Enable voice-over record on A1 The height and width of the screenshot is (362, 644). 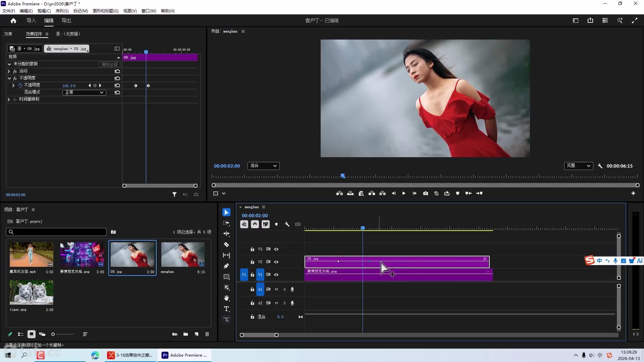click(292, 290)
